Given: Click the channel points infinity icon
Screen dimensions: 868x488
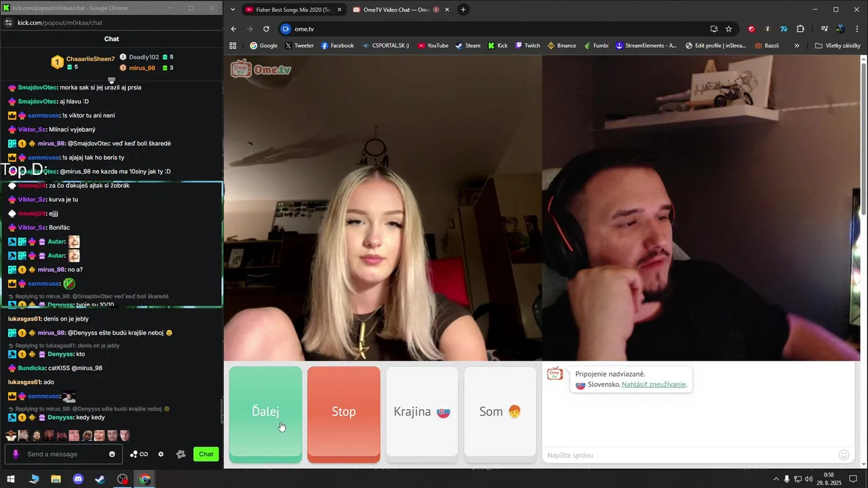Looking at the screenshot, I should [x=139, y=454].
